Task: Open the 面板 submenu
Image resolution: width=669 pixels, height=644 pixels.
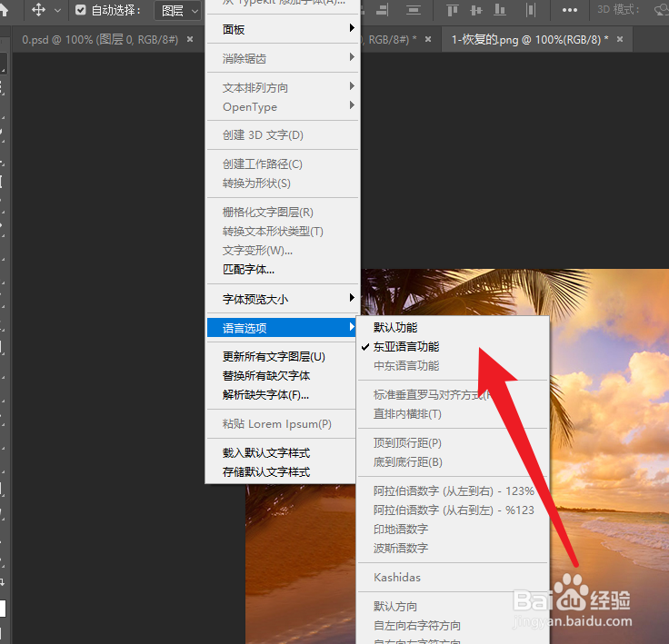Action: pyautogui.click(x=282, y=29)
